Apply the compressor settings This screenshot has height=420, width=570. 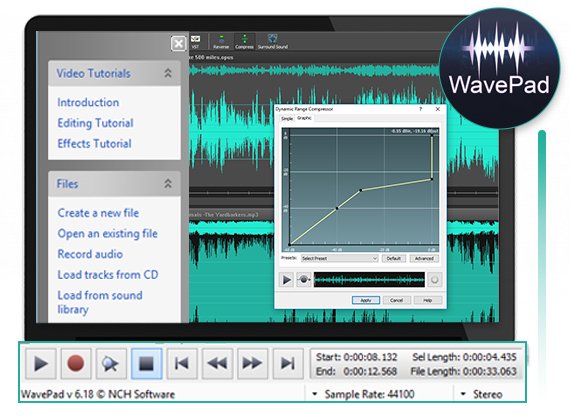click(366, 300)
